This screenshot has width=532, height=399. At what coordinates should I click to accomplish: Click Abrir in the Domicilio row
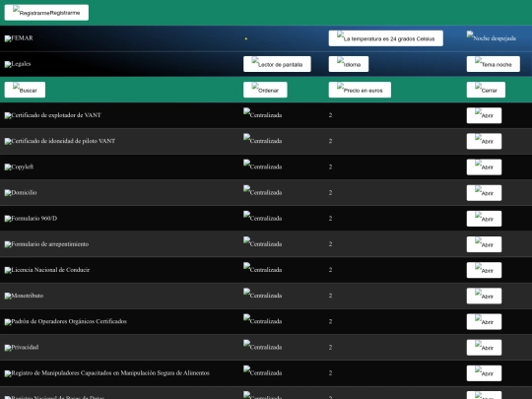[x=484, y=193]
